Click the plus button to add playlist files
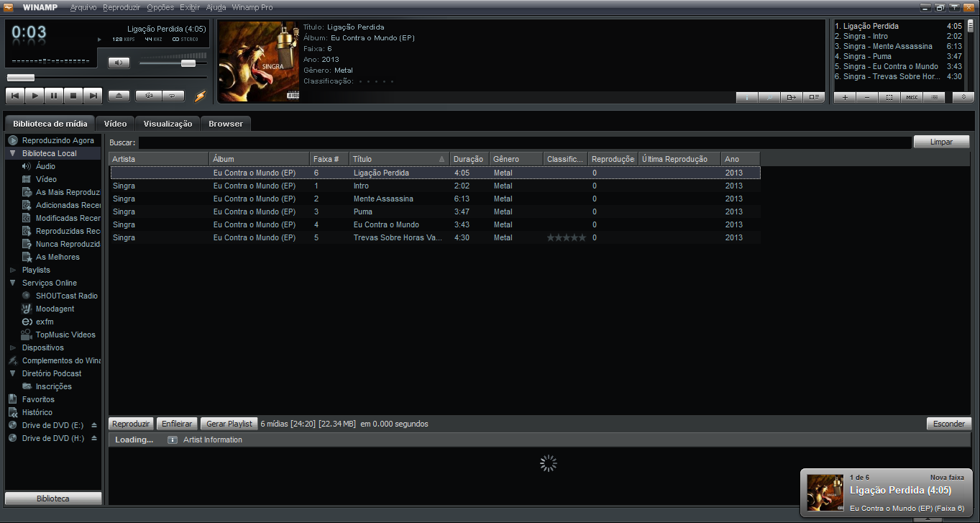Viewport: 980px width, 523px height. tap(845, 97)
